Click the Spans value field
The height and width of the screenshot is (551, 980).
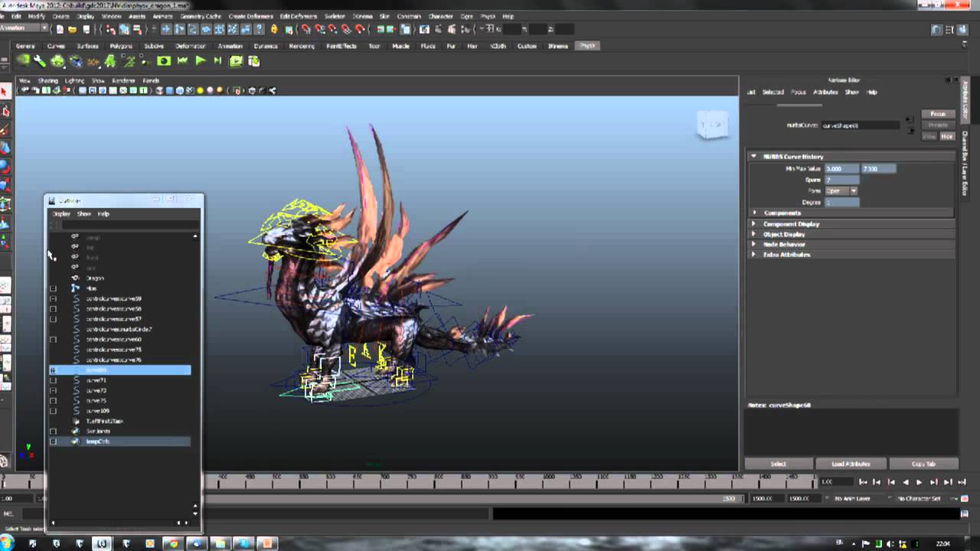(841, 180)
